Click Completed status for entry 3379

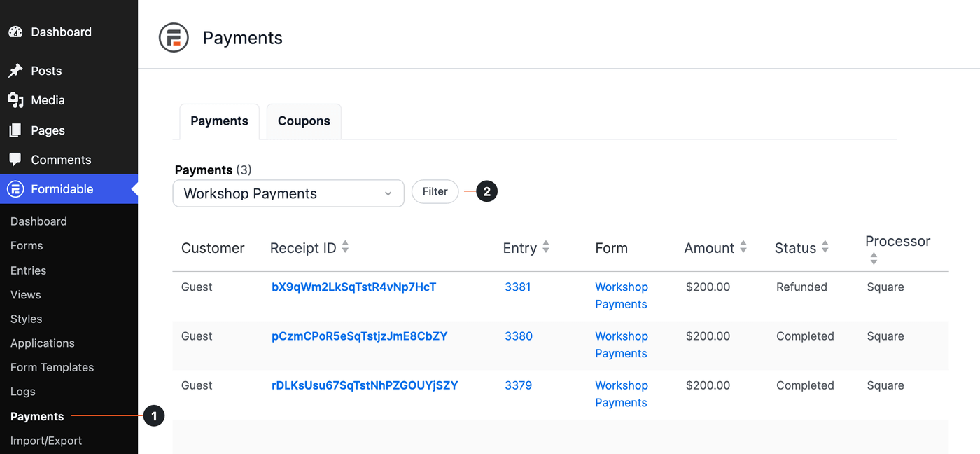click(805, 385)
